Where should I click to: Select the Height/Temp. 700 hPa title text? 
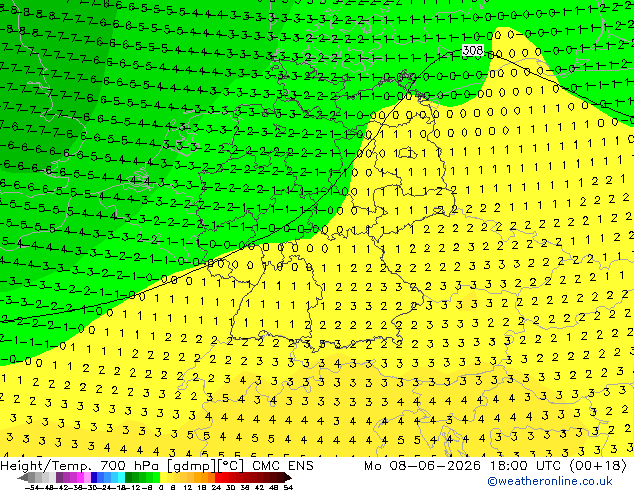tap(81, 466)
